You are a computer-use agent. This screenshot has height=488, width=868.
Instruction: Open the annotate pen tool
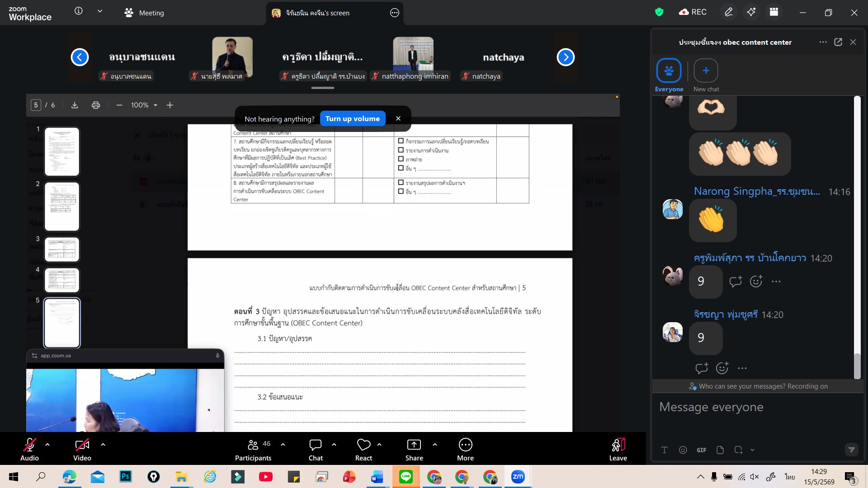729,12
